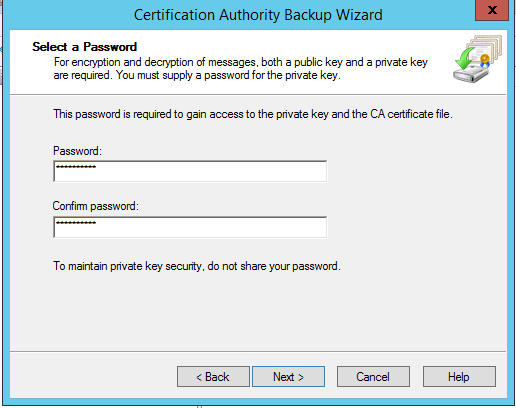
Task: Click the Password: label
Action: 77,151
